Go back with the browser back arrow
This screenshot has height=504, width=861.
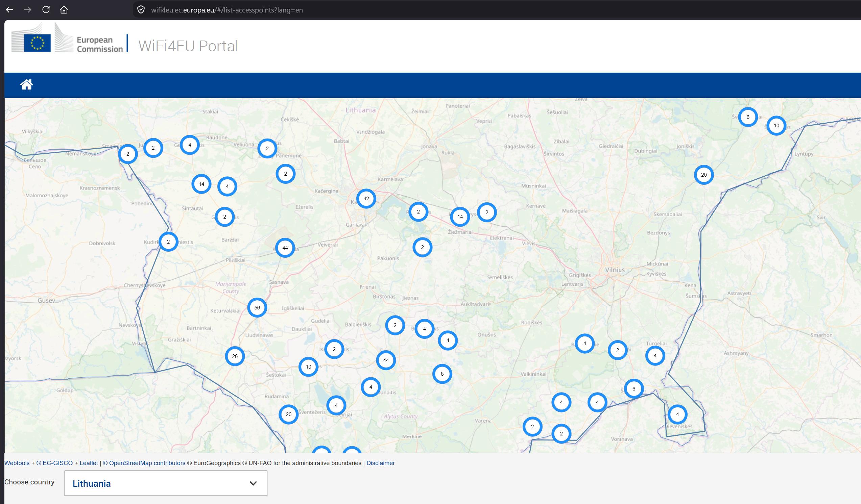coord(9,9)
